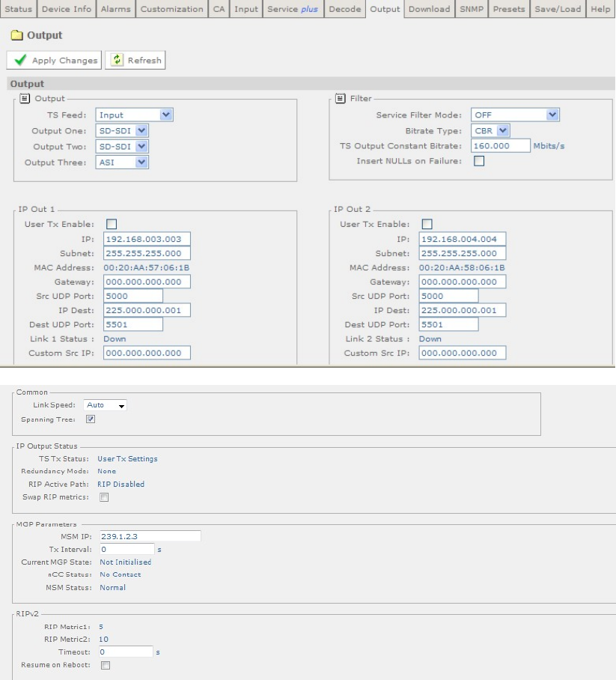The image size is (616, 680).
Task: Click the Refresh arrows icon
Action: tap(118, 61)
